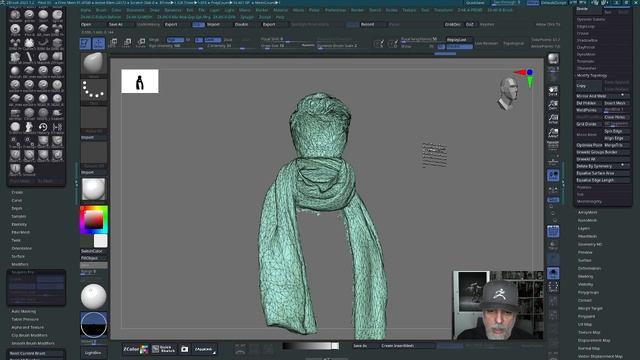Click the head camera navigation icon
This screenshot has width=640, height=360.
click(508, 93)
